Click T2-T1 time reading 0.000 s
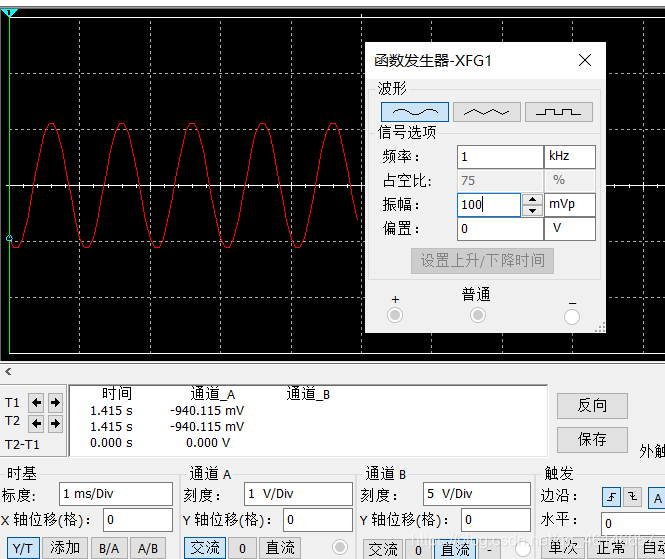Screen dimensions: 665x559 pos(111,443)
